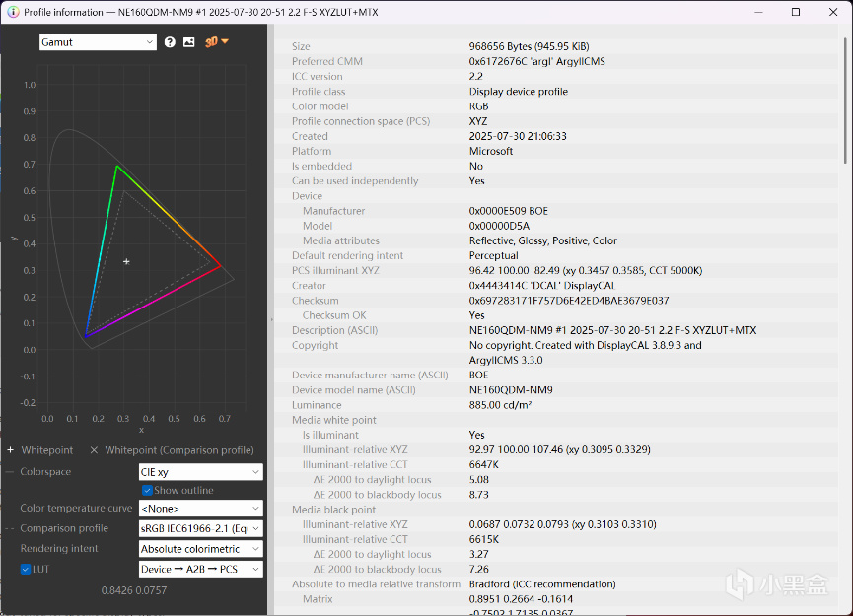Click the splitter handle between panels
This screenshot has height=616, width=853.
click(271, 319)
